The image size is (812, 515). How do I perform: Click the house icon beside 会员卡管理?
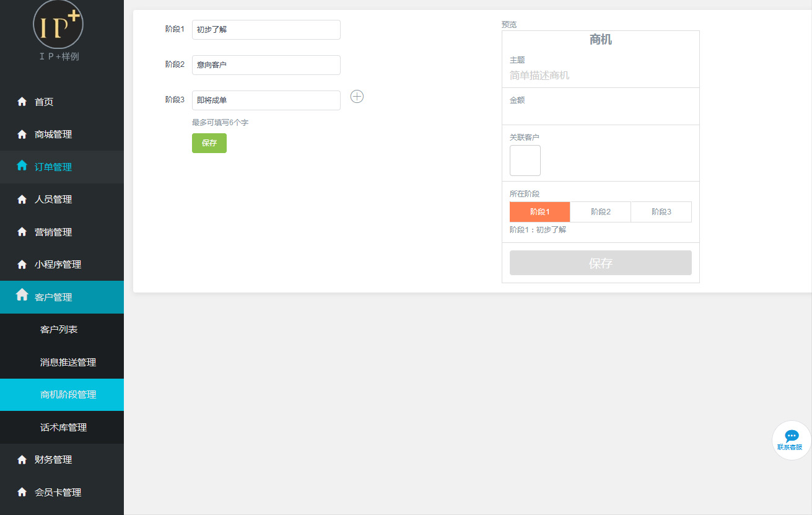click(22, 492)
